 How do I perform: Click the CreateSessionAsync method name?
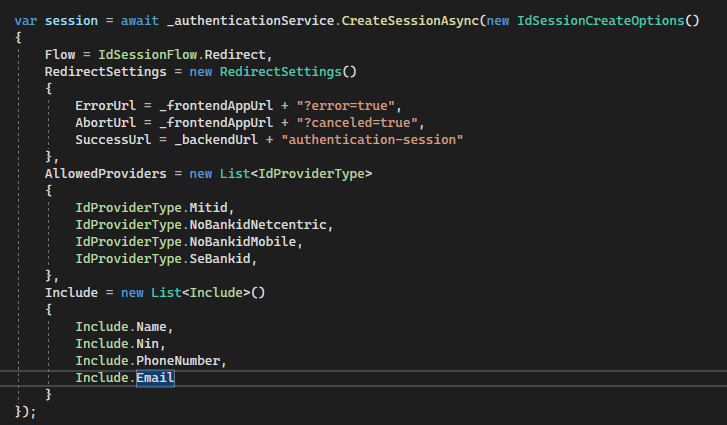point(410,21)
